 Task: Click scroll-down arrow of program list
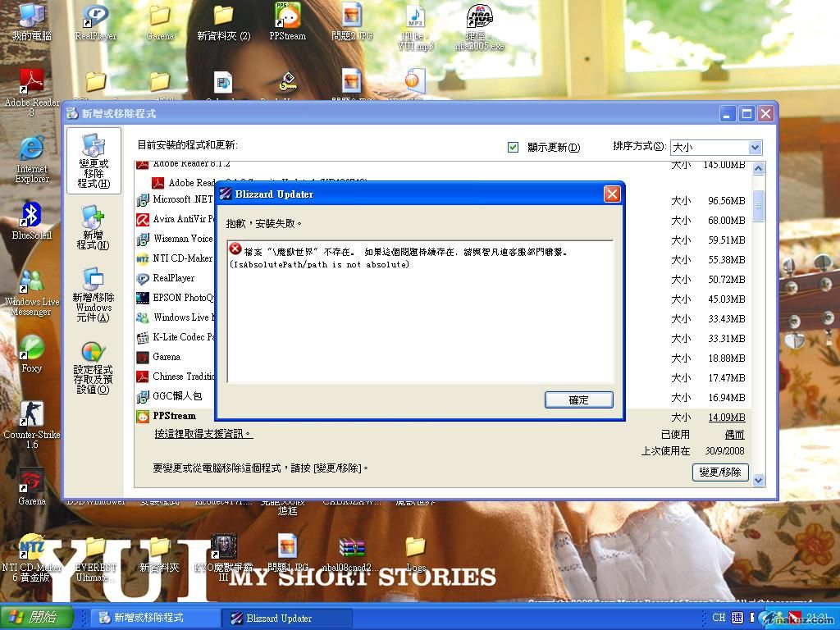point(759,481)
